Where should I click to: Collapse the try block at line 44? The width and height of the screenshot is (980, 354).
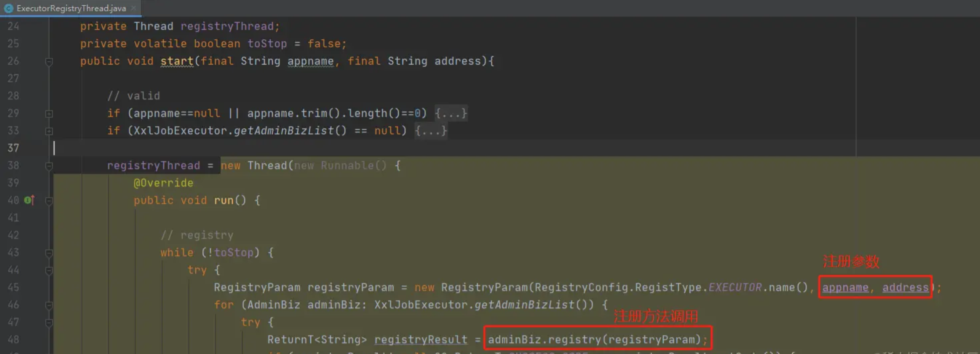(49, 270)
